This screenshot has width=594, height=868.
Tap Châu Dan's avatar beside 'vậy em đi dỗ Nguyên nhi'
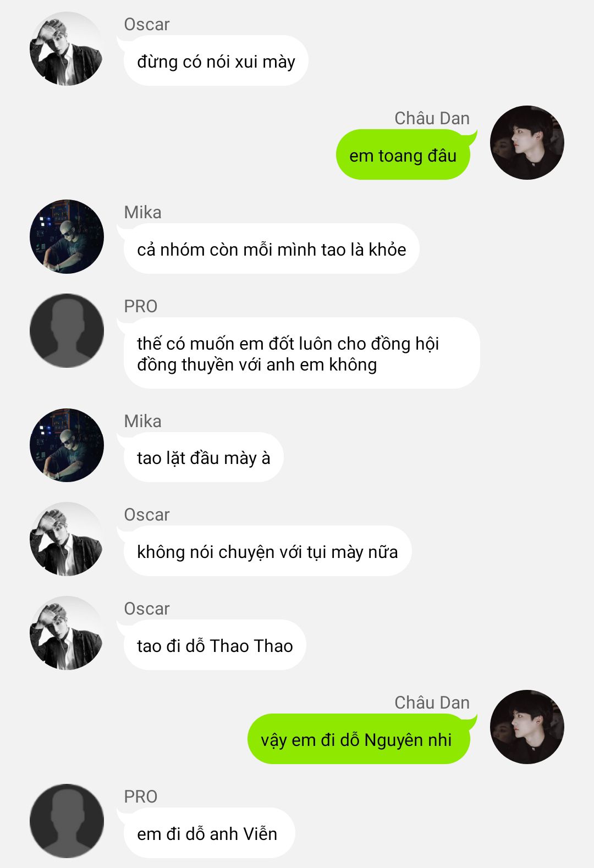point(527,727)
